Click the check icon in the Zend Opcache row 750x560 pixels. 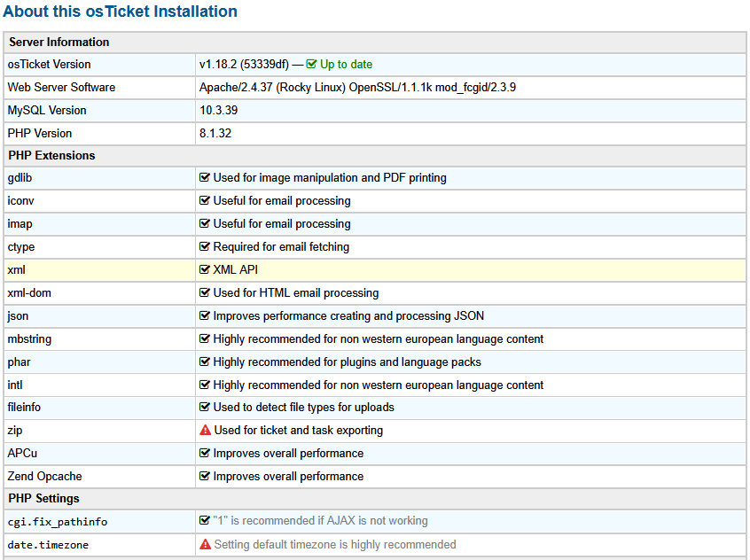pyautogui.click(x=205, y=476)
